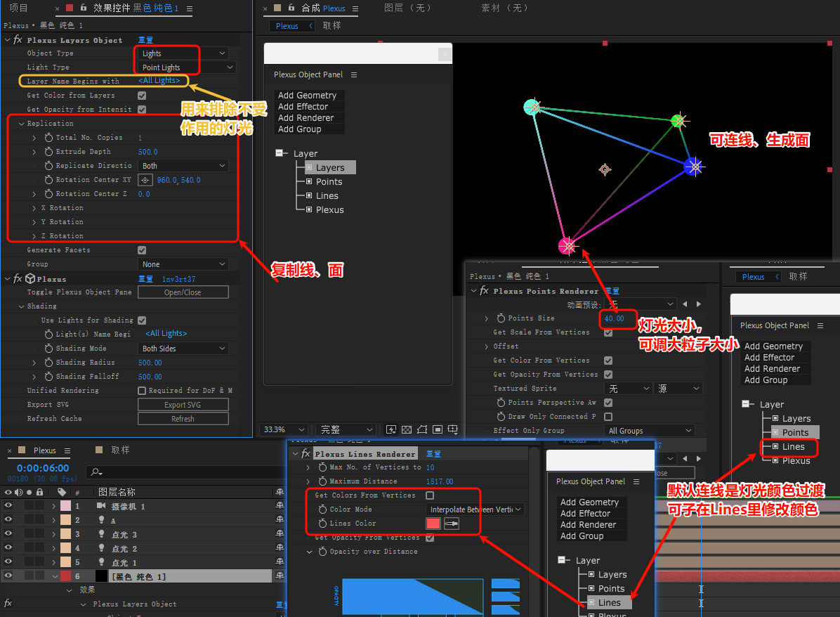Click previous keyframe arrow in Points Renderer
Image resolution: width=840 pixels, height=617 pixels.
(x=685, y=304)
